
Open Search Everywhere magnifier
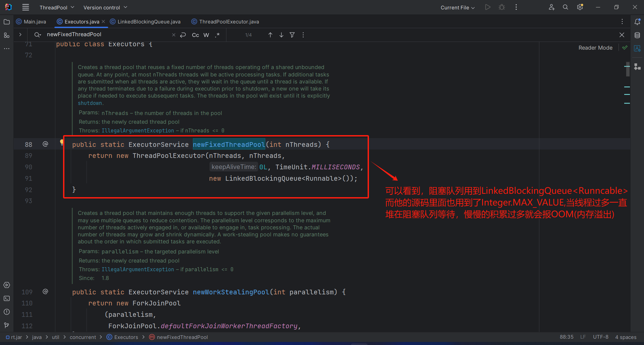point(566,7)
